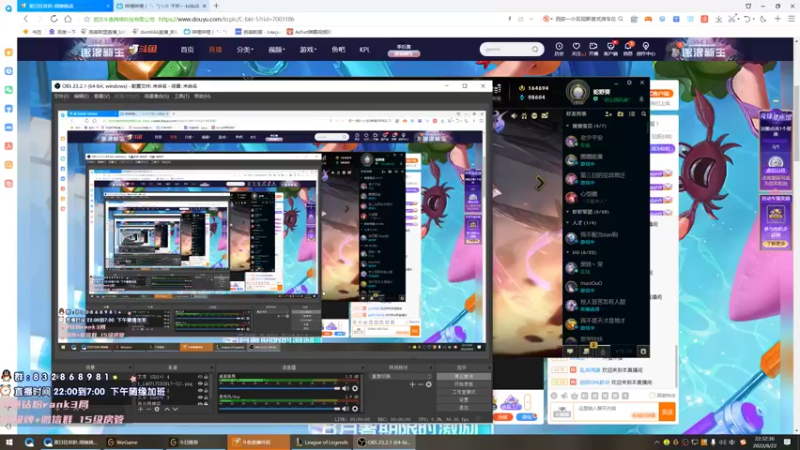Open Douyu 视频 dropdown in navigation
800x450 pixels.
[x=277, y=49]
